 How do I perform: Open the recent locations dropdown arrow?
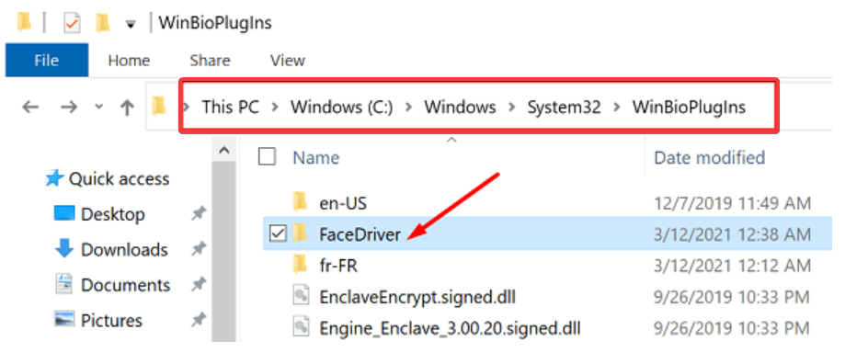(x=99, y=107)
